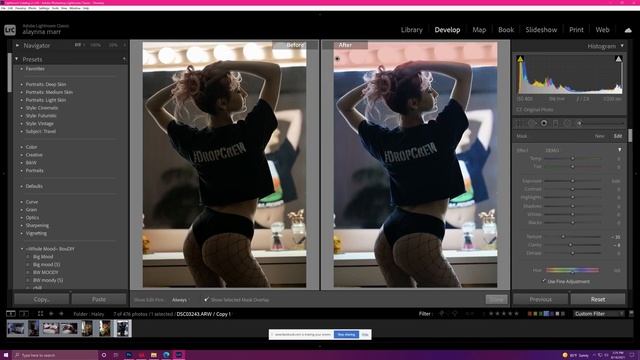
Task: Open the Print module
Action: click(576, 30)
